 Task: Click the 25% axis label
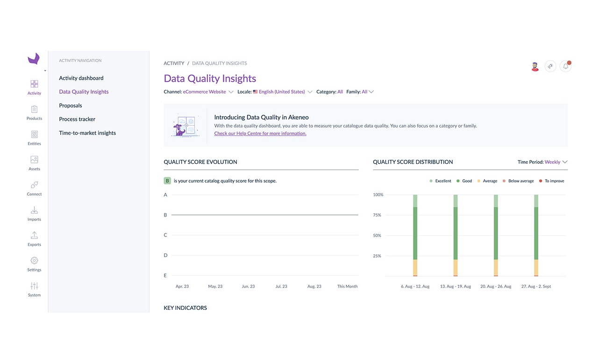click(377, 256)
